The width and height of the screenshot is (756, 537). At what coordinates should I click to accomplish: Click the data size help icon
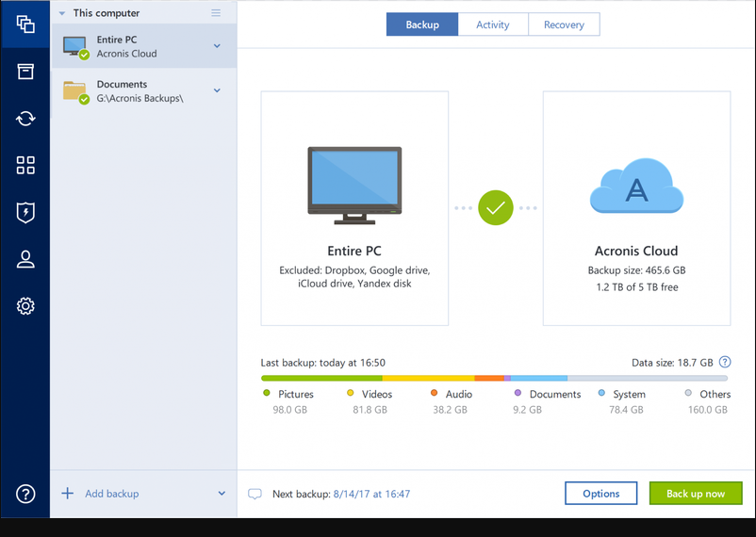725,362
